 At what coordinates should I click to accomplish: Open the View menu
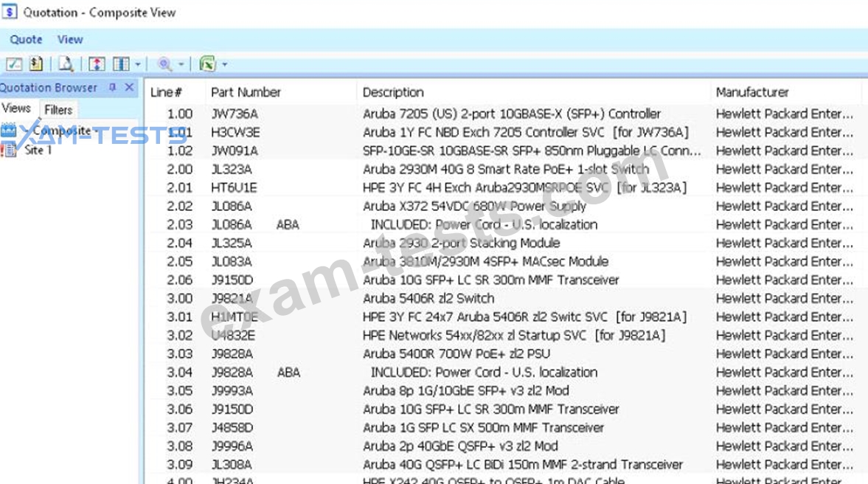[70, 39]
